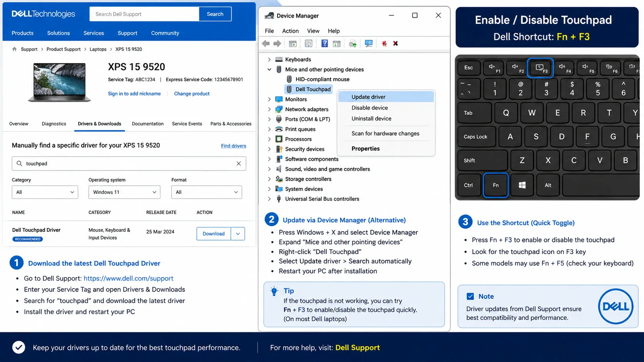
Task: Open the Community navigation item
Action: point(165,33)
